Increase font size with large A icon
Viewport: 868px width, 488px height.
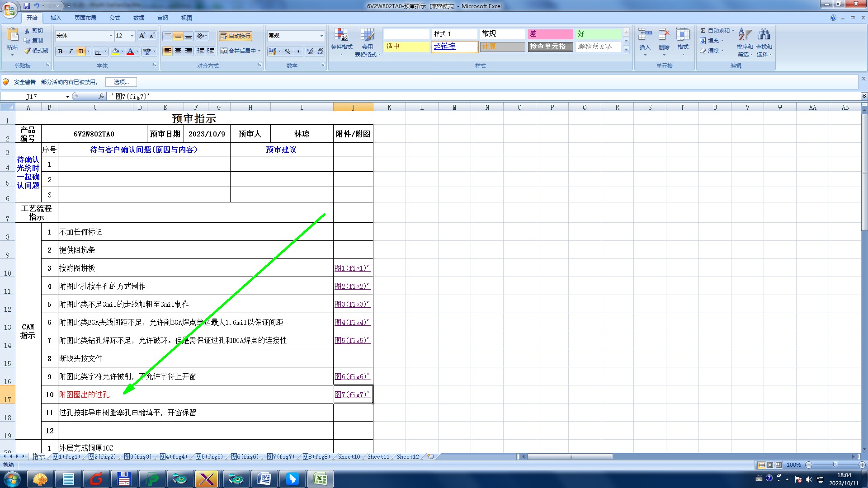pyautogui.click(x=142, y=36)
